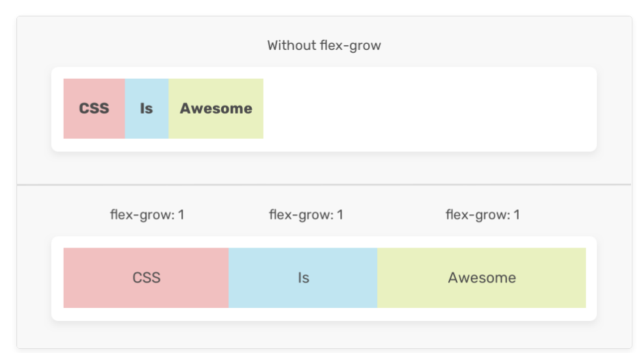Click the number 1 in the leftmost label
The width and height of the screenshot is (644, 353).
click(181, 215)
